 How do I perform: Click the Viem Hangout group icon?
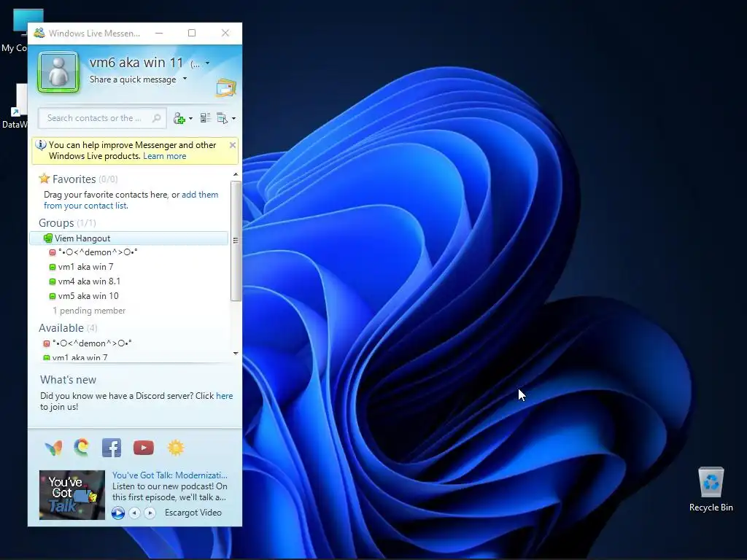pyautogui.click(x=47, y=238)
